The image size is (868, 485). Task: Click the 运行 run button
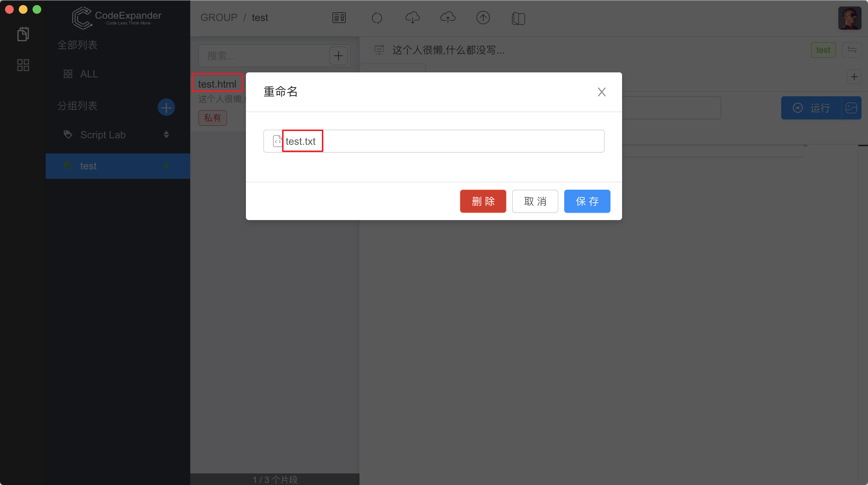coord(811,108)
